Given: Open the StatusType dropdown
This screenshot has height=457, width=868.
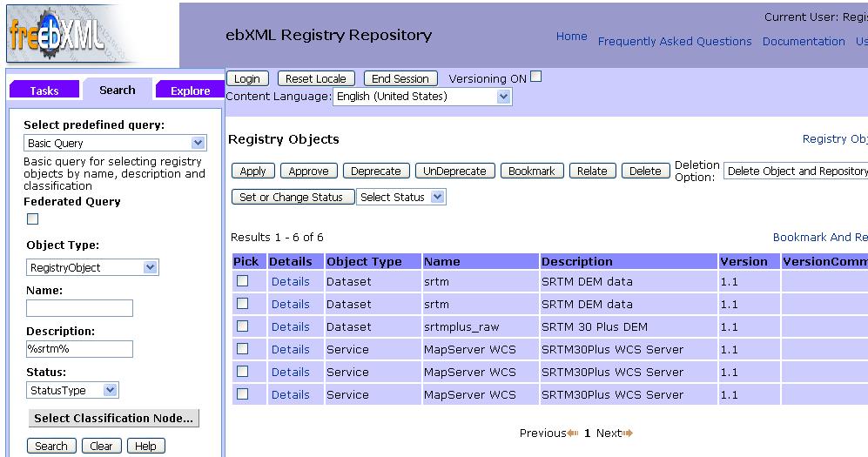Looking at the screenshot, I should [72, 390].
